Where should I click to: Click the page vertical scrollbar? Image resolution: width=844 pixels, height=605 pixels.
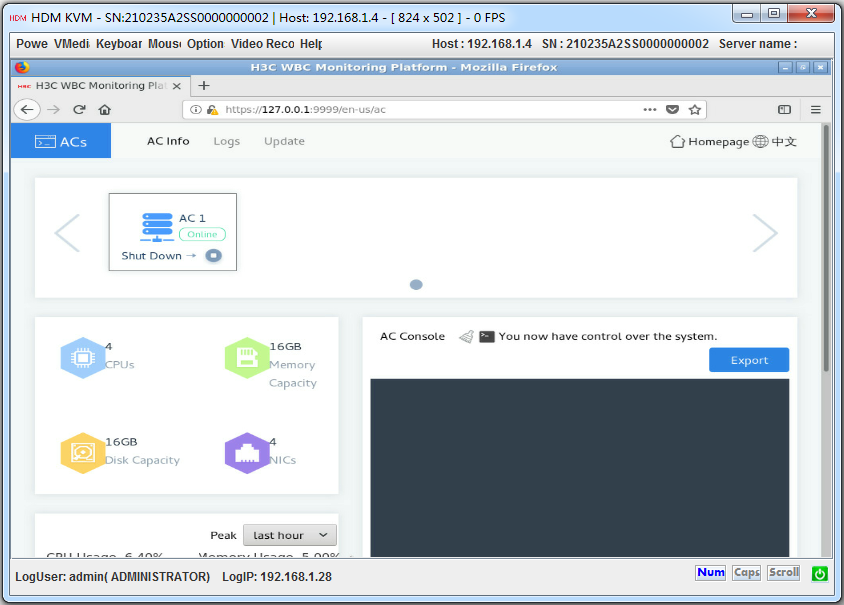point(826,248)
